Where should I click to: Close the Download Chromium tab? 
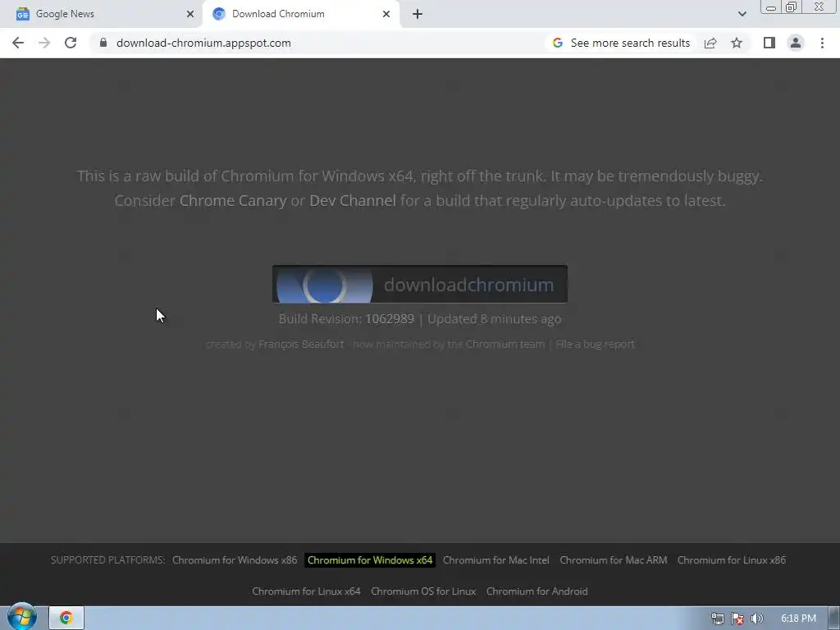coord(386,14)
